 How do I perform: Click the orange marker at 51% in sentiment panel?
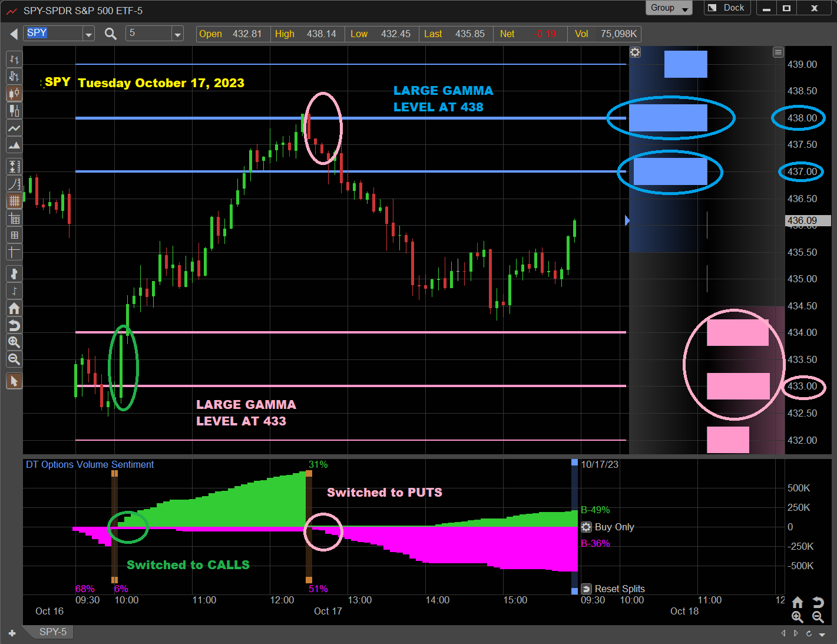click(309, 580)
